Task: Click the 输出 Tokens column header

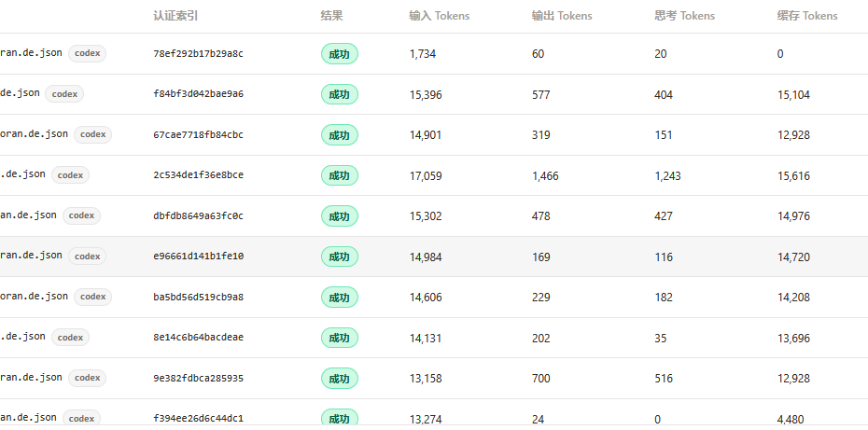Action: tap(562, 16)
